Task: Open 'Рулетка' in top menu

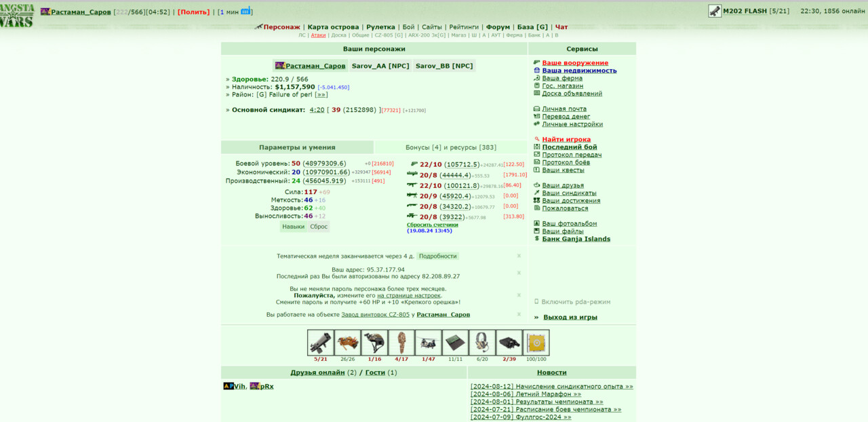Action: (x=380, y=27)
